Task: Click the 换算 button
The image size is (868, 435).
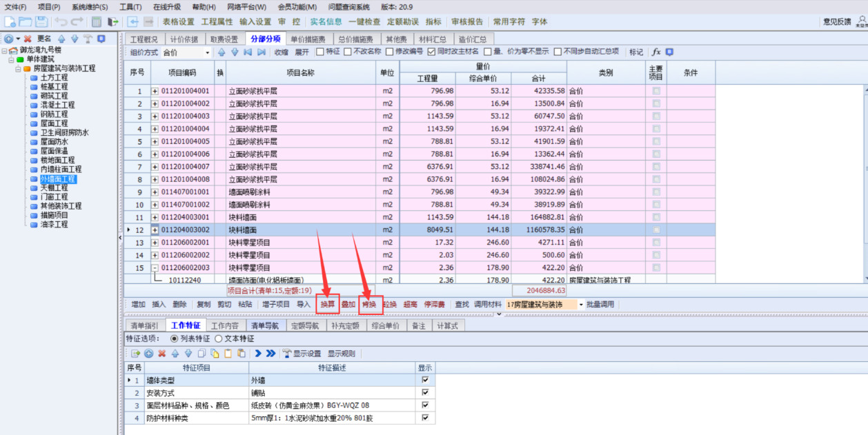Action: pyautogui.click(x=328, y=304)
